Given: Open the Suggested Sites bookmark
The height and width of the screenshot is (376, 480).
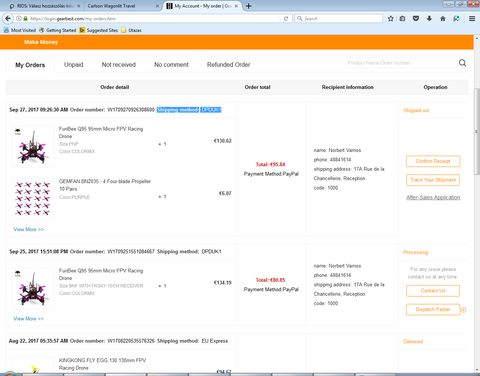Looking at the screenshot, I should pyautogui.click(x=99, y=30).
